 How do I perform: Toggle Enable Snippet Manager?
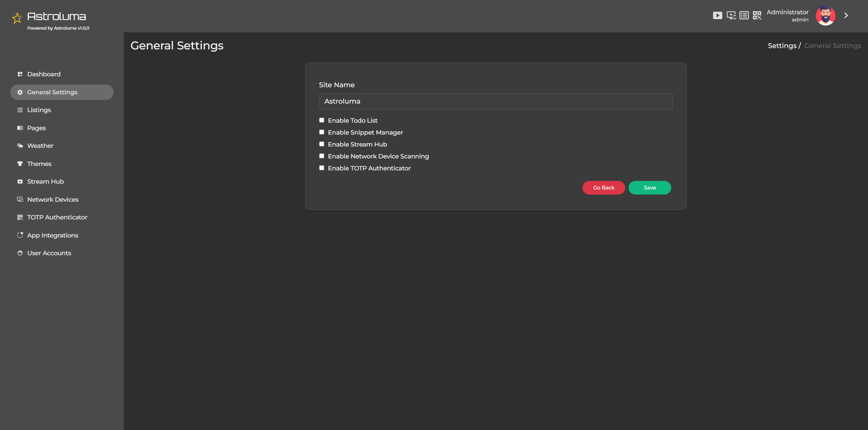point(322,132)
